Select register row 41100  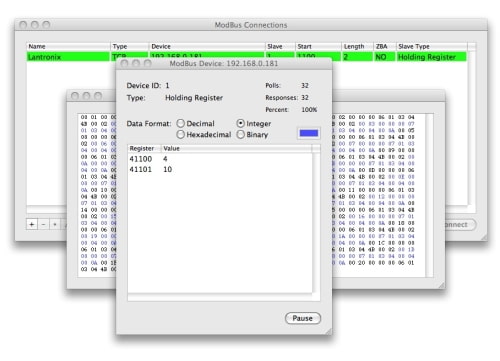click(x=220, y=159)
